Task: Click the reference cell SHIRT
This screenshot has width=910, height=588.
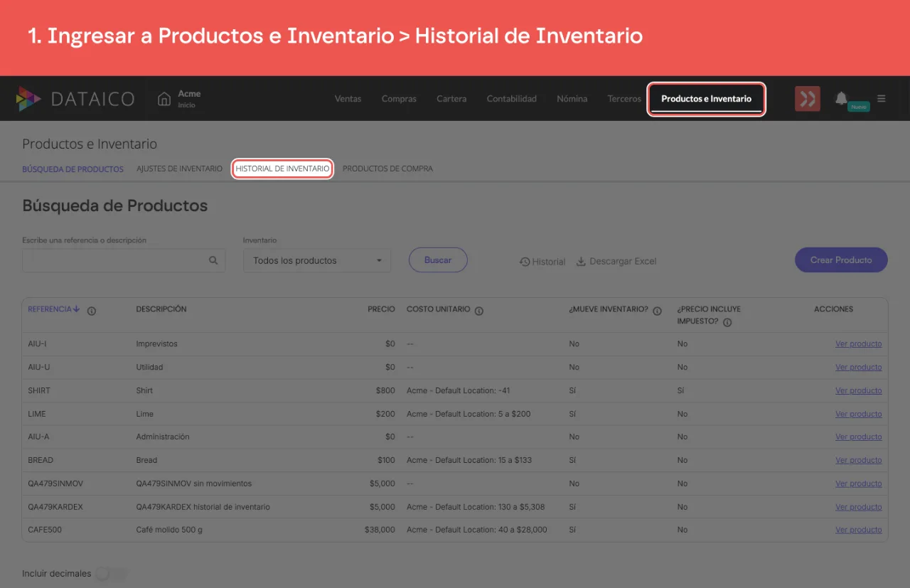Action: tap(39, 391)
